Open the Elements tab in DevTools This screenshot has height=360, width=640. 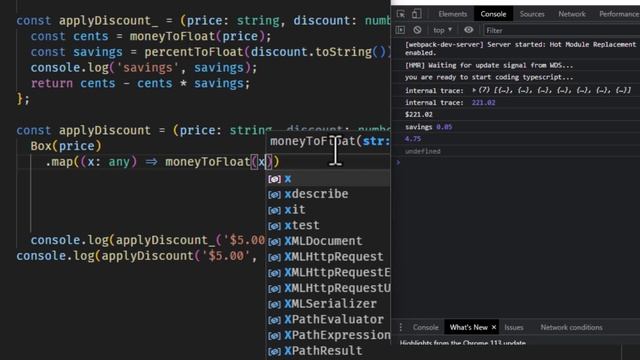pos(453,14)
